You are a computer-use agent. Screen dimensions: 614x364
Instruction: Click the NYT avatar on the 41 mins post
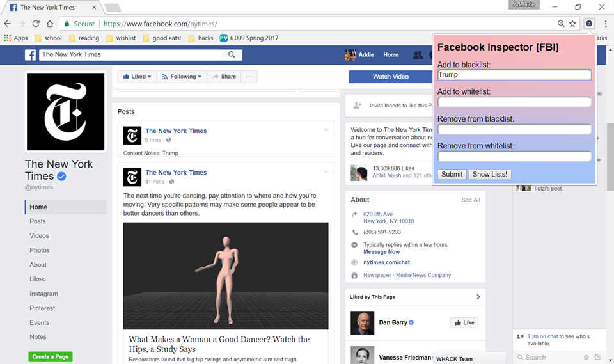click(132, 177)
